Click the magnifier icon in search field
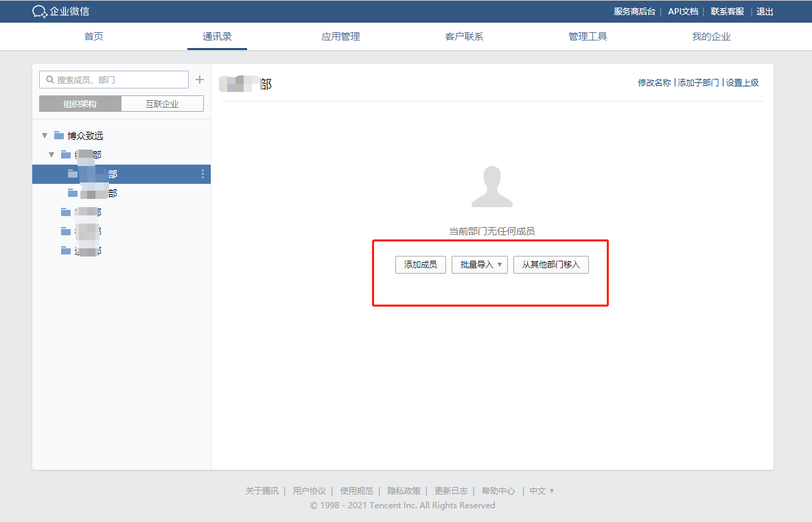This screenshot has height=522, width=812. pyautogui.click(x=49, y=80)
